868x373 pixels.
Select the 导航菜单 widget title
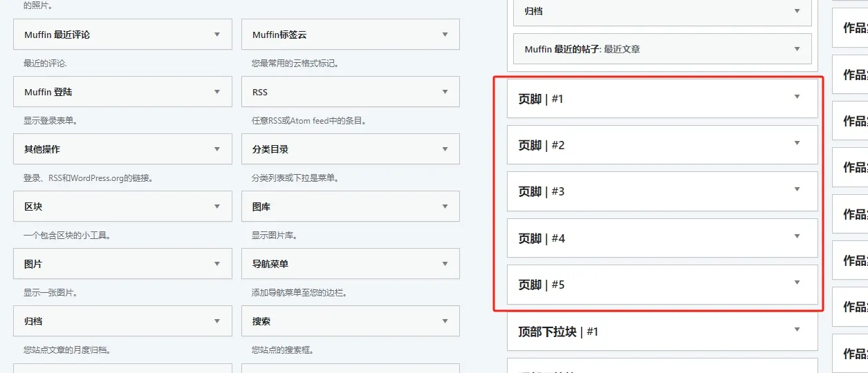point(270,264)
